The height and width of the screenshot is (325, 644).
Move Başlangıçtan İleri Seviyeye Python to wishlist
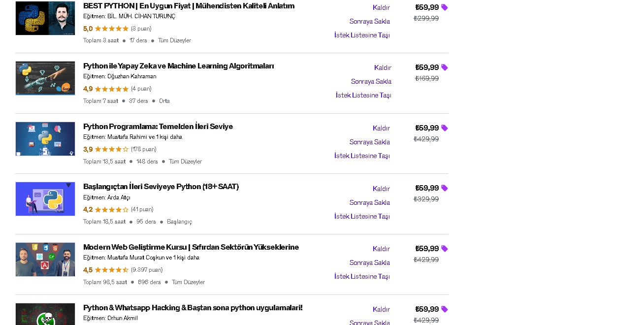pos(362,216)
